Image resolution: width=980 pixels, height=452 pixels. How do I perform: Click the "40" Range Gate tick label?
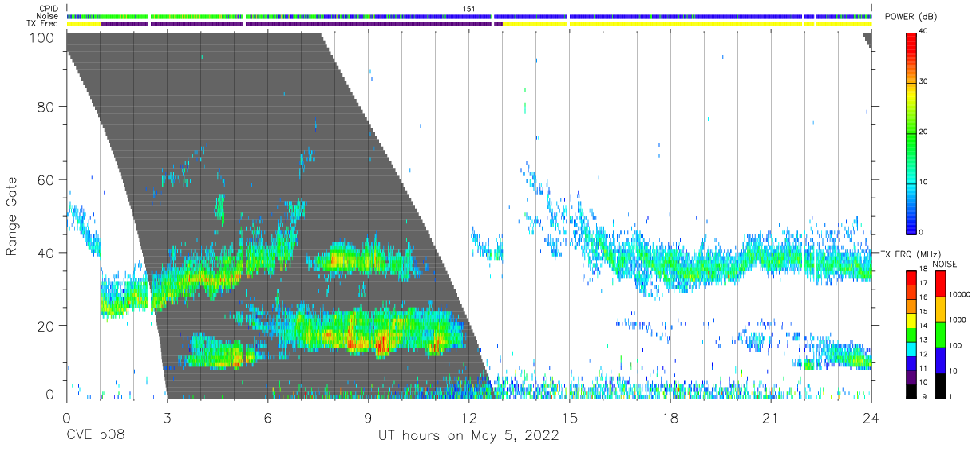[45, 254]
